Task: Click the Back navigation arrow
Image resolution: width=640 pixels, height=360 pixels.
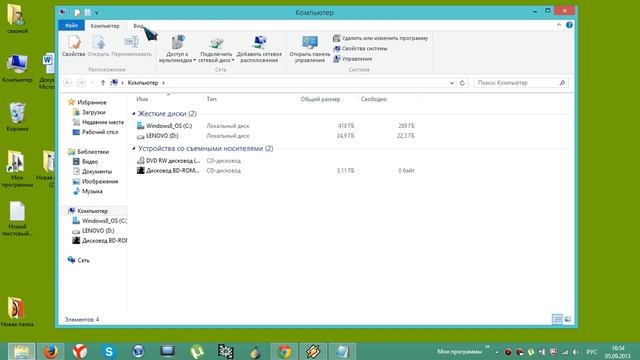Action: 68,83
